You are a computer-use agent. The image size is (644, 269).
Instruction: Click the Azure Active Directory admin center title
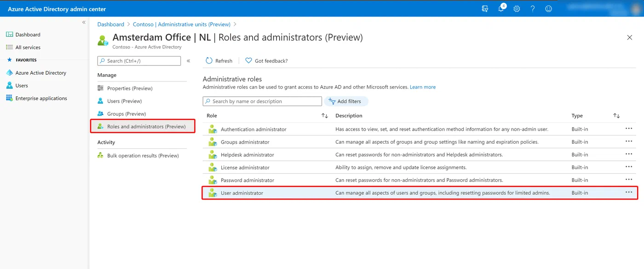57,9
